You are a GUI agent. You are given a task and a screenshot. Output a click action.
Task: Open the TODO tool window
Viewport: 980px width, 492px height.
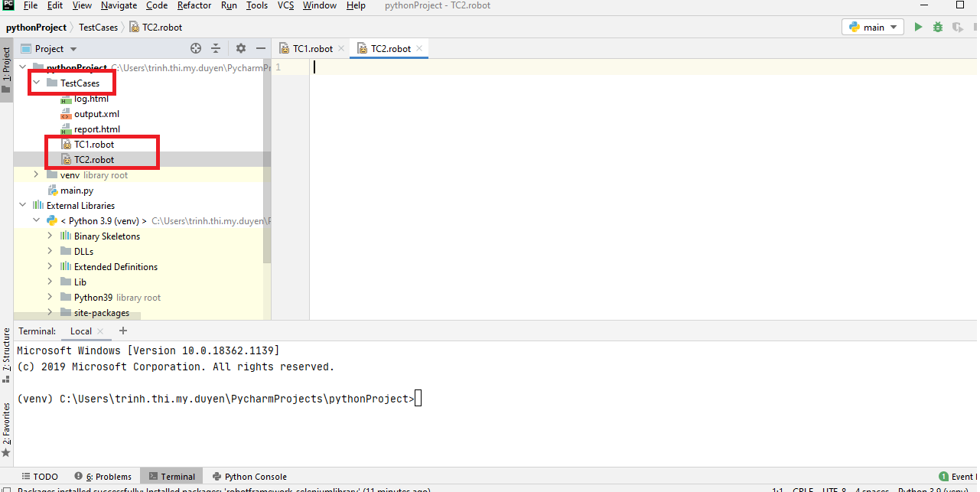pyautogui.click(x=40, y=476)
